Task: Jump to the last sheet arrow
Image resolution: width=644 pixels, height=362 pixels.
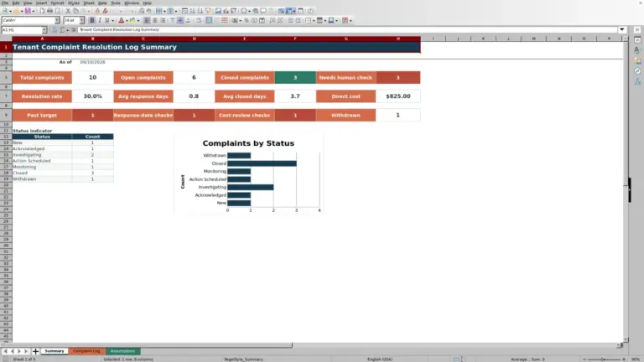Action: 26,351
